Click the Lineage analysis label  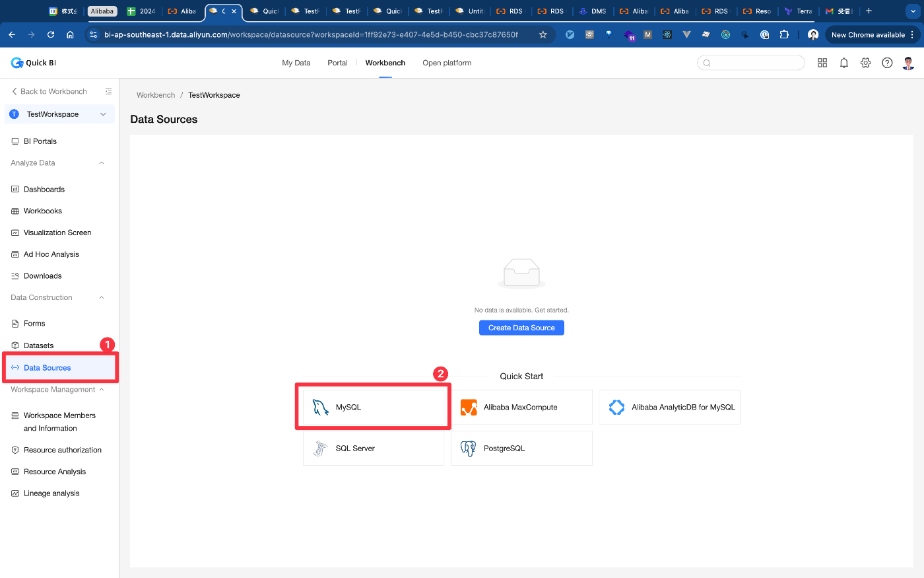click(51, 493)
